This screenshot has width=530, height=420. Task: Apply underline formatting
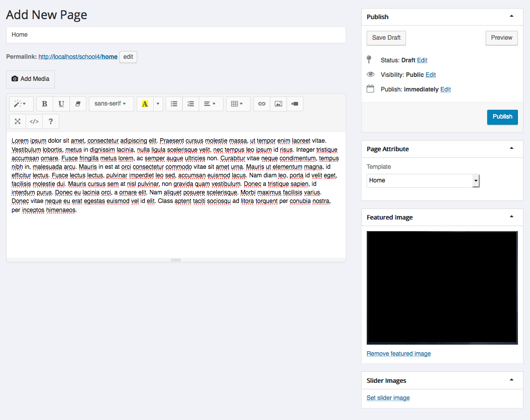tap(61, 104)
